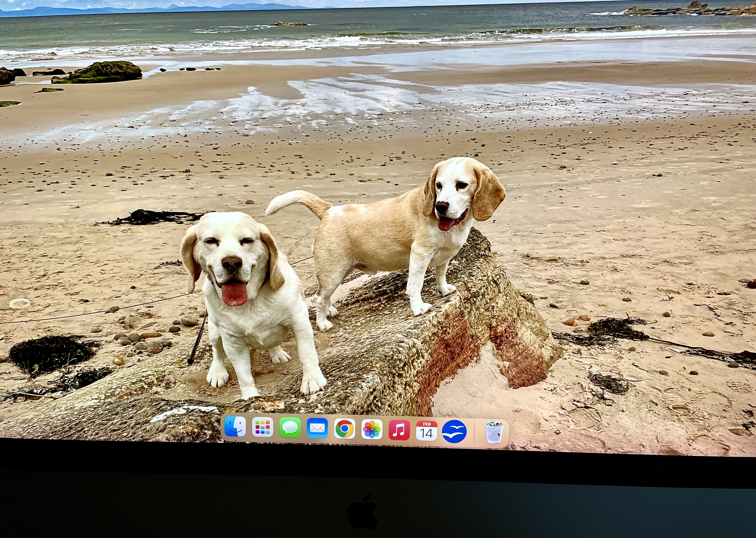Open the Mail app envelope icon

click(317, 428)
